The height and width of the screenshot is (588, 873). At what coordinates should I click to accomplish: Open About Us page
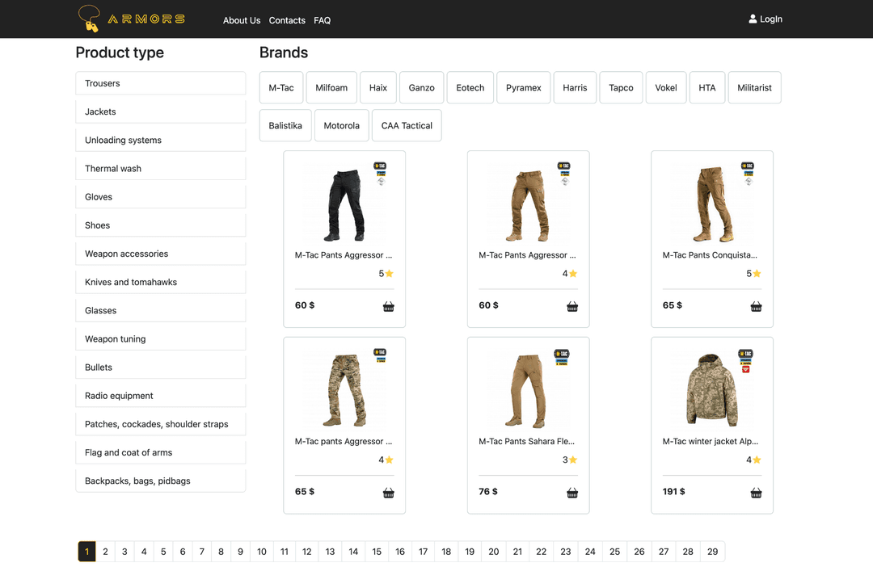[242, 20]
